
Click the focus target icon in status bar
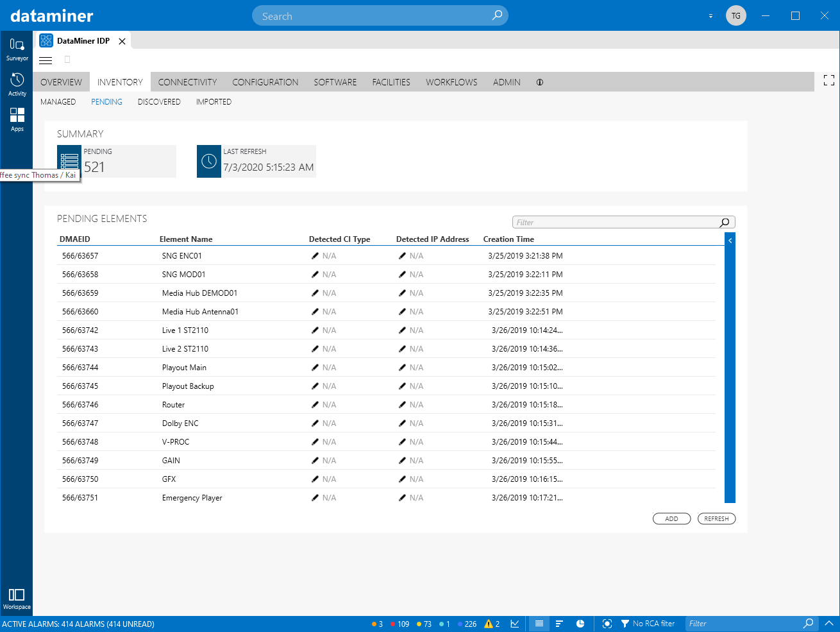pos(607,624)
